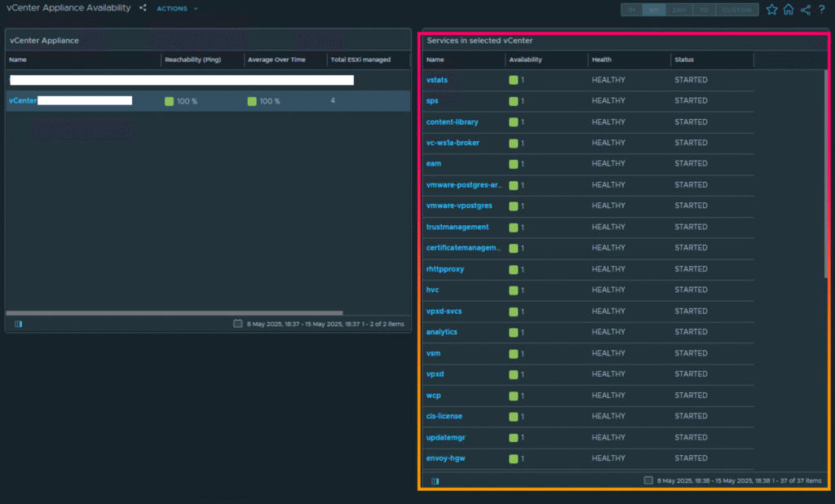
Task: Open the updatemgr service link
Action: 445,437
